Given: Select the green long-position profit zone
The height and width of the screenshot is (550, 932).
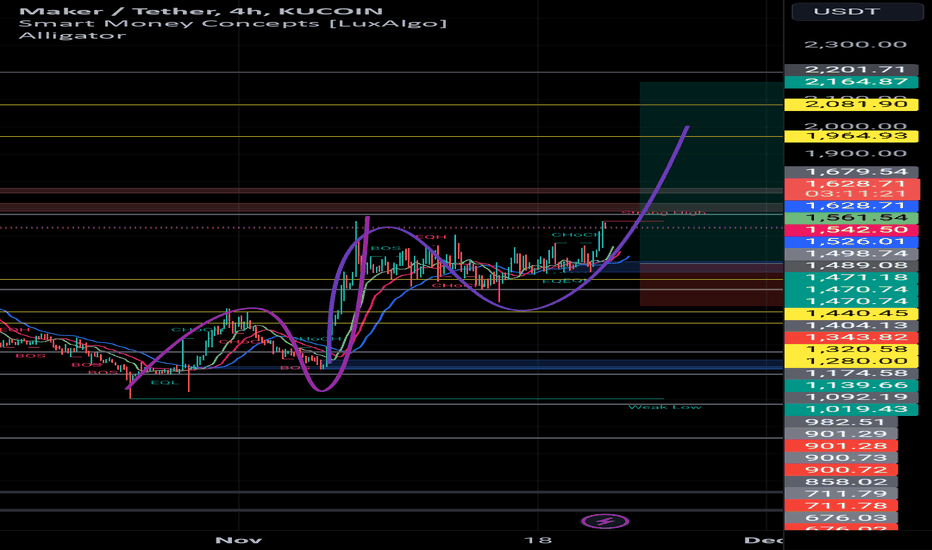Looking at the screenshot, I should coord(711,173).
